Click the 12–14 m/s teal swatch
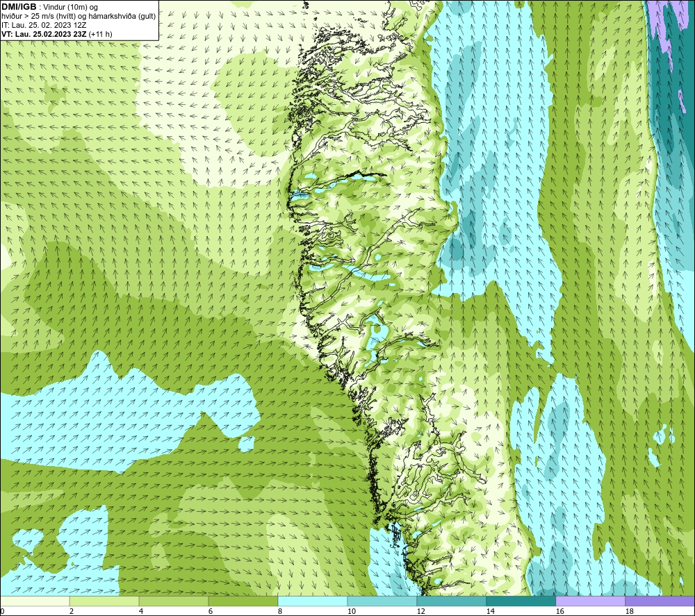 point(451,601)
